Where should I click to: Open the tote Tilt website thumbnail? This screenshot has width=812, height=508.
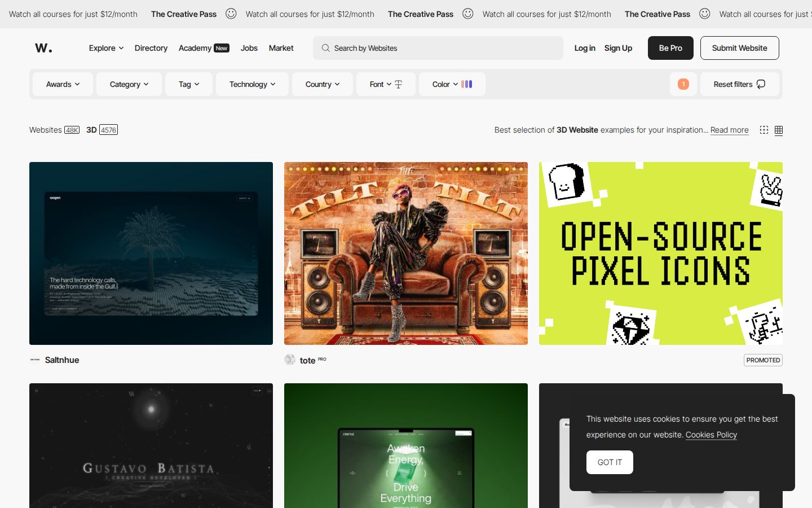pyautogui.click(x=406, y=253)
